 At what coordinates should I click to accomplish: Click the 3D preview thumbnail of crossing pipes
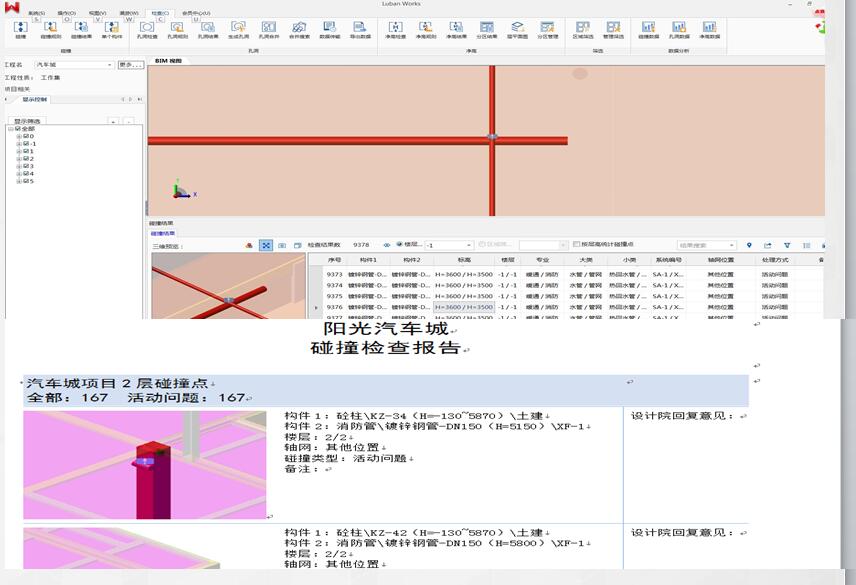[228, 286]
